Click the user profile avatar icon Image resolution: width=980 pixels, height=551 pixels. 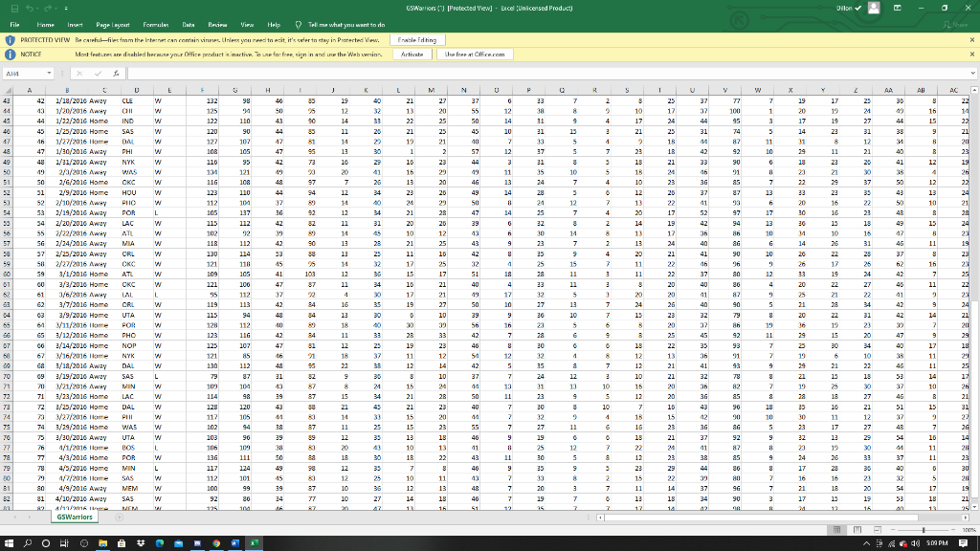point(874,8)
